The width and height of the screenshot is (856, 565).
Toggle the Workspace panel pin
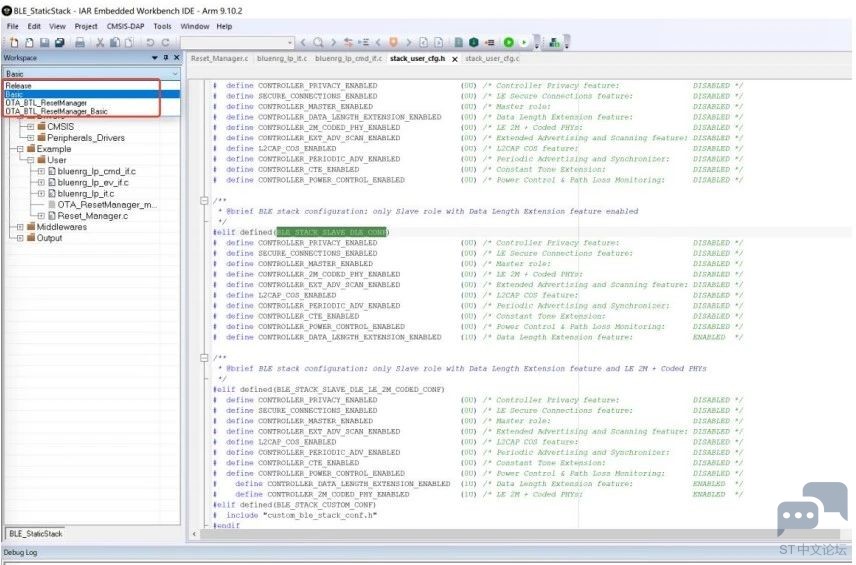[166, 58]
